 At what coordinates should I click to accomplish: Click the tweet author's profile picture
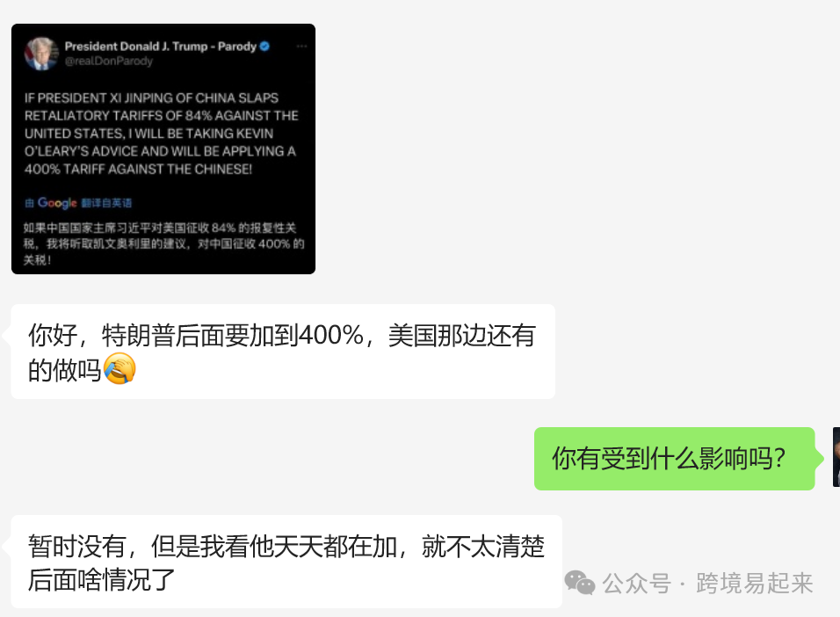coord(41,54)
